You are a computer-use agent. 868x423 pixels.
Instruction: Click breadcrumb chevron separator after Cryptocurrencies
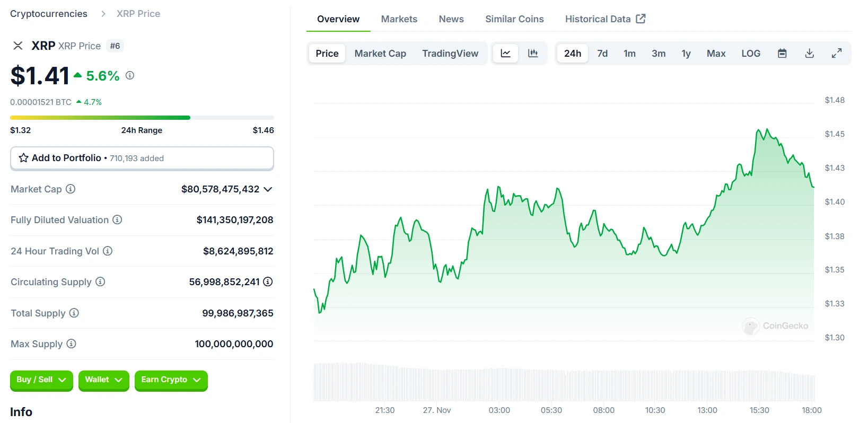point(103,14)
